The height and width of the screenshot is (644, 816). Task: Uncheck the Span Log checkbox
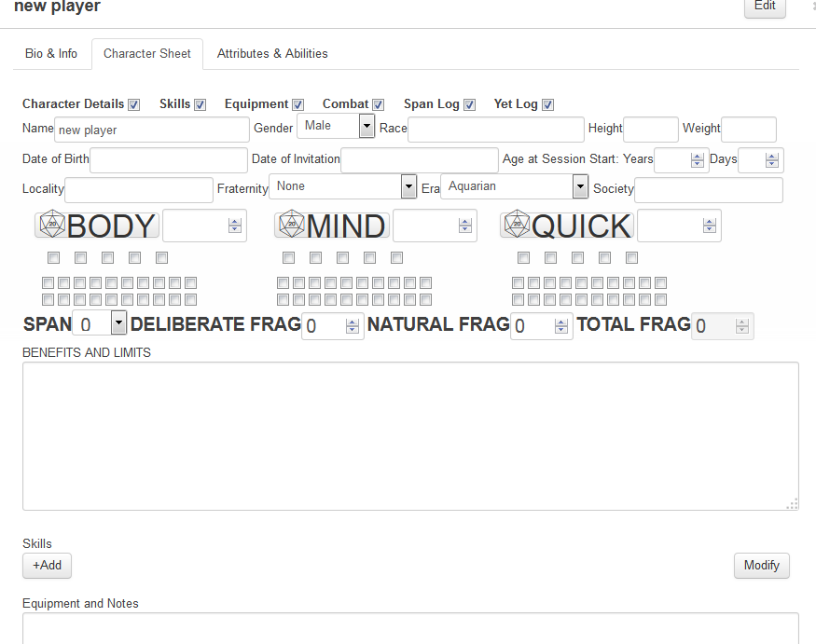pos(469,104)
